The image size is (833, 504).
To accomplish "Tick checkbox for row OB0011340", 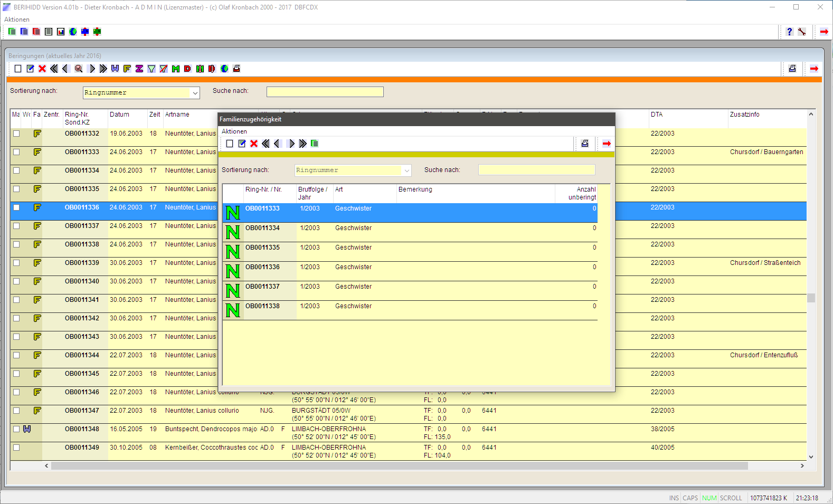I will click(x=16, y=281).
